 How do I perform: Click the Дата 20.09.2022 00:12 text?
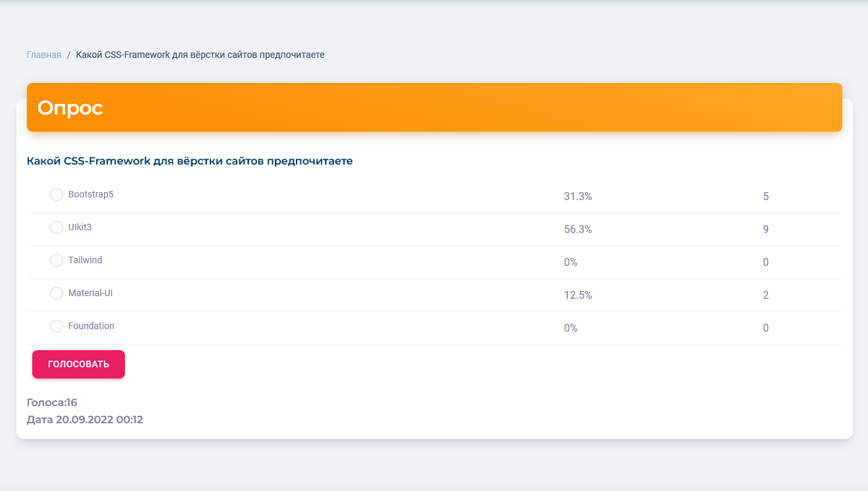pos(85,419)
